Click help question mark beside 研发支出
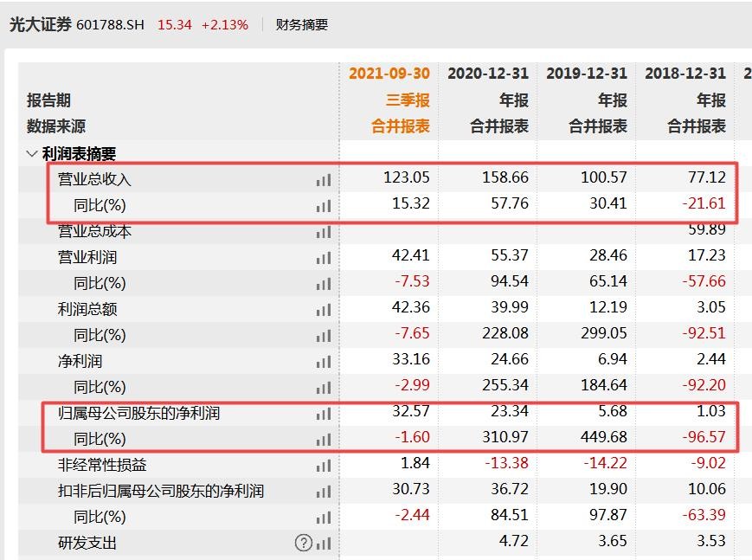This screenshot has width=752, height=560. point(304,543)
